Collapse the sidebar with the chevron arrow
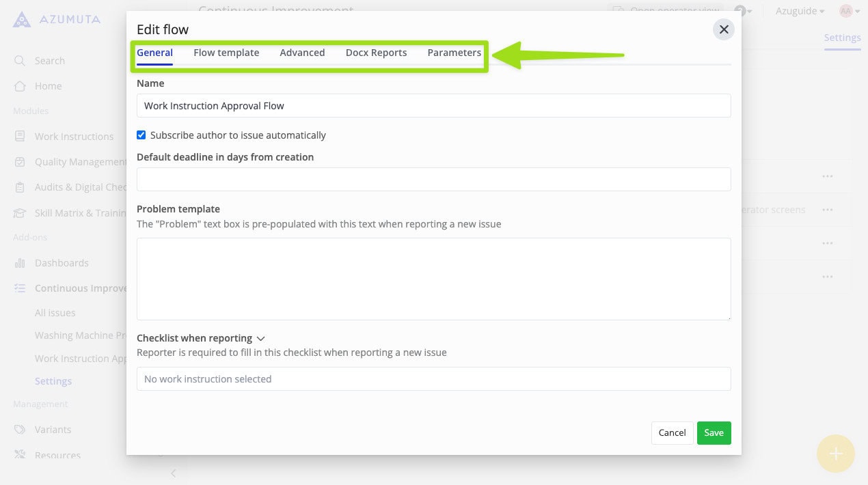Viewport: 868px width, 485px height. pos(174,473)
